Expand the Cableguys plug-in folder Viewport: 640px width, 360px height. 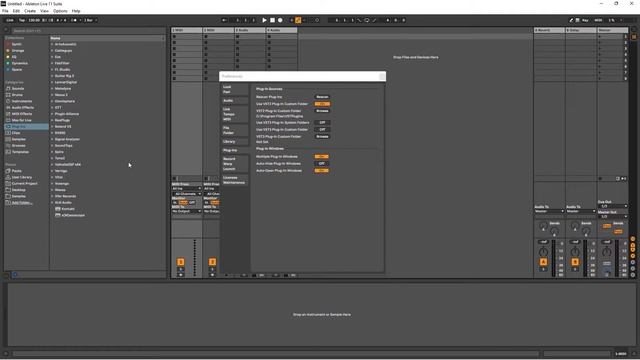pos(52,51)
